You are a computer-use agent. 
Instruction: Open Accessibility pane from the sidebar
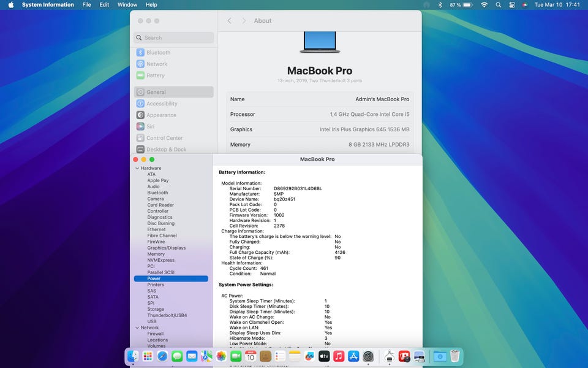click(161, 104)
